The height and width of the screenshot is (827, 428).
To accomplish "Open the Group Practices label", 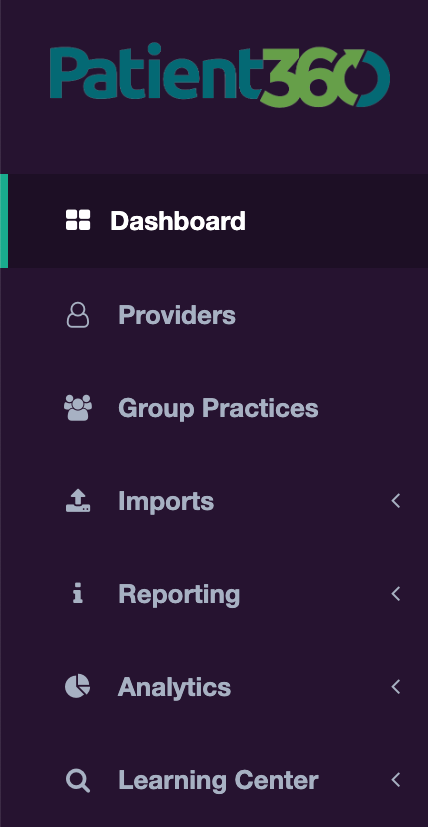I will point(218,409).
